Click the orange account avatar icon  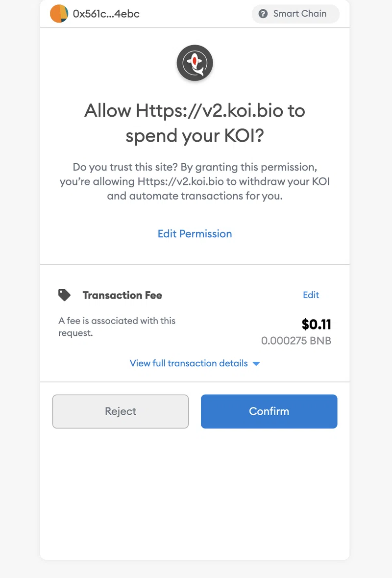(x=59, y=14)
